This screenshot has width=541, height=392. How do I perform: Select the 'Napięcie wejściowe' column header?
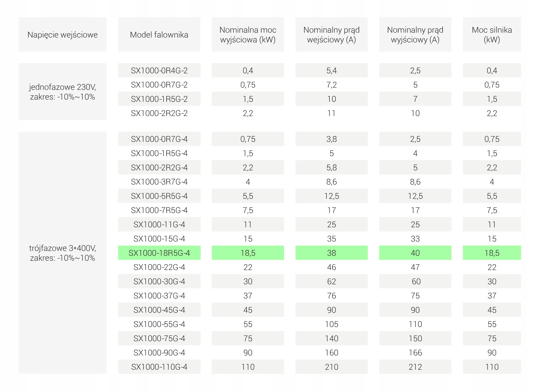click(x=62, y=35)
